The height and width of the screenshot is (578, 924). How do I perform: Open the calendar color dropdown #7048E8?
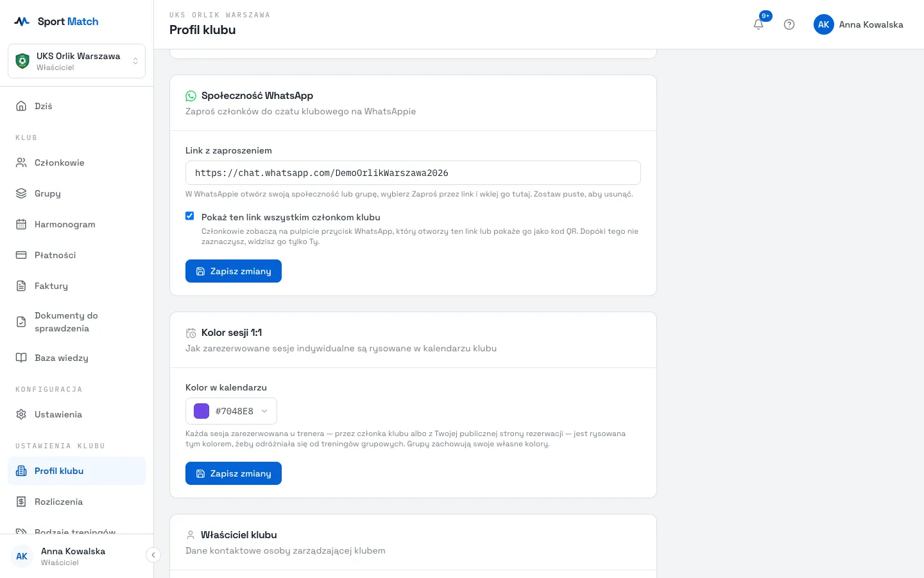click(231, 411)
